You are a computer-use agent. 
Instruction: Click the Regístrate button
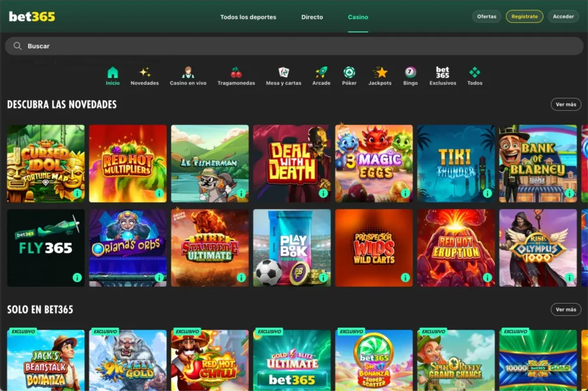point(524,16)
